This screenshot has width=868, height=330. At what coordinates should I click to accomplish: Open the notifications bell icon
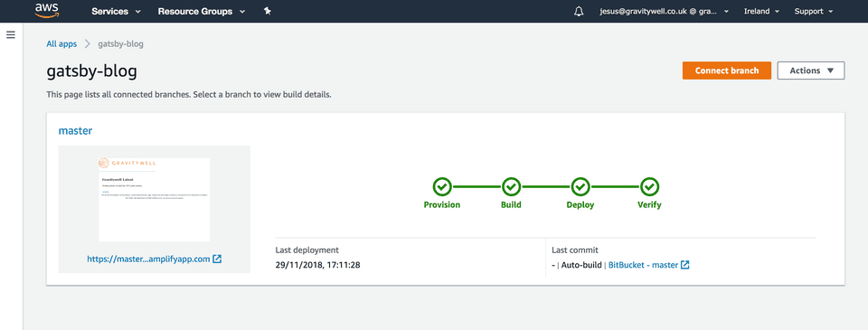coord(579,11)
